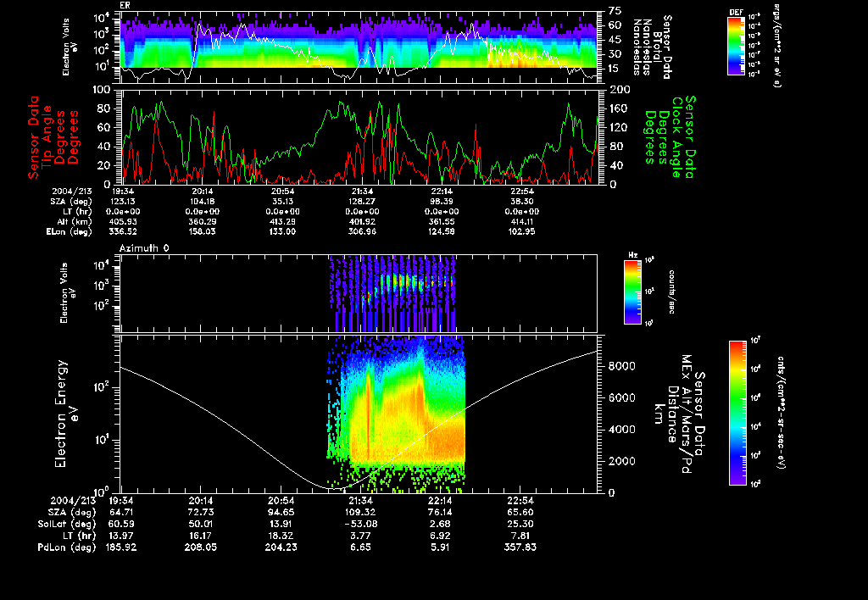The height and width of the screenshot is (600, 868).
Task: Click the cnts/(cm**2-sr-sec-eV) color bar
Action: coord(737,413)
